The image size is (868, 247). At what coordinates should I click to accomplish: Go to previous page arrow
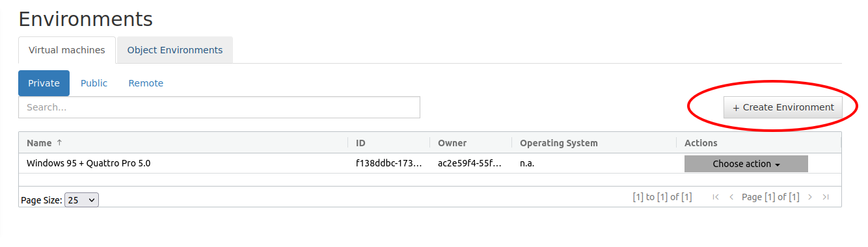[731, 197]
